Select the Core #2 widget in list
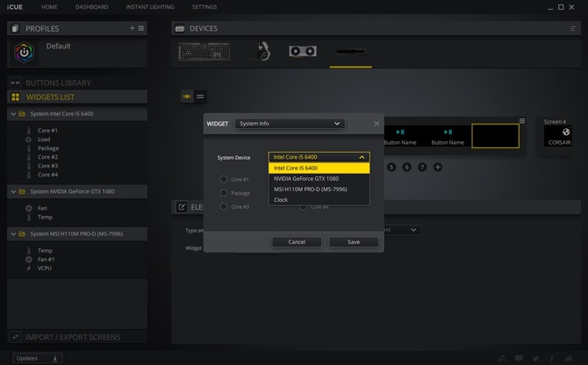 (x=47, y=157)
